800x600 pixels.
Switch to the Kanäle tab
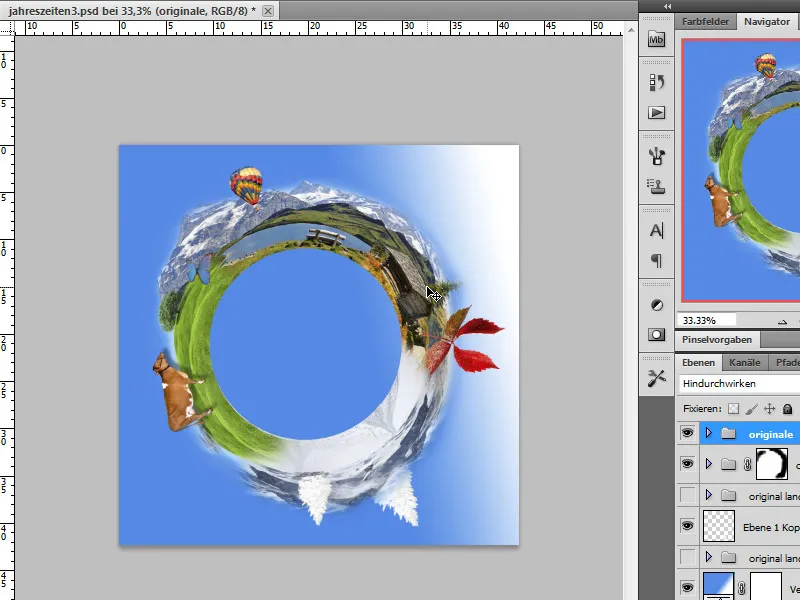point(744,363)
